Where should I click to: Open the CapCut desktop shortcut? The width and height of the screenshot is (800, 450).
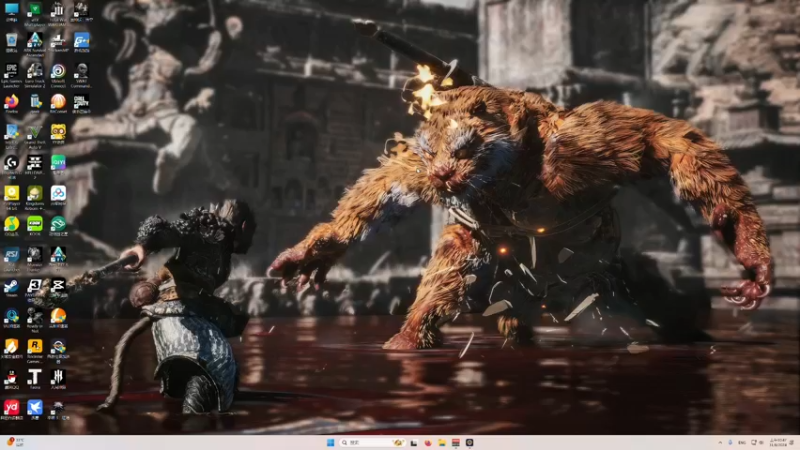pyautogui.click(x=58, y=287)
